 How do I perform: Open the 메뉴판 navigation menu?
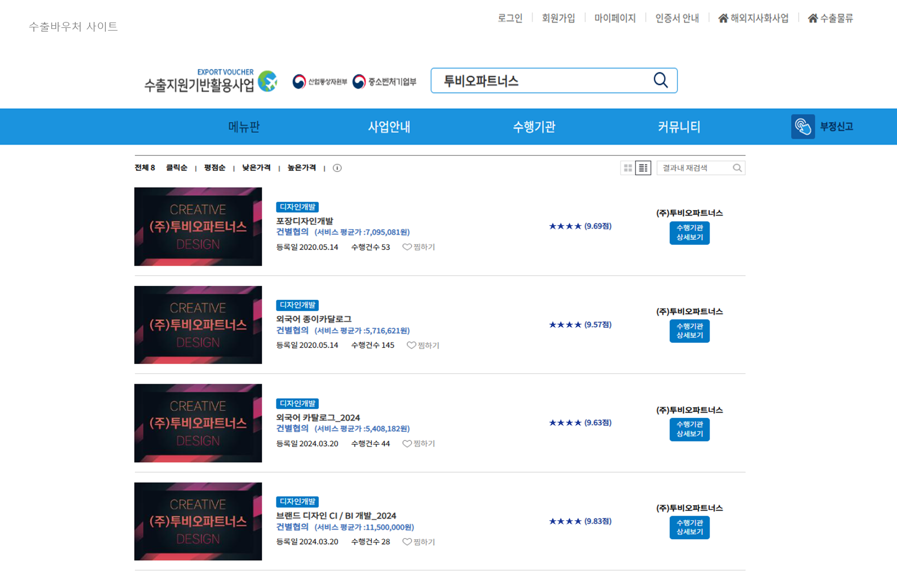244,127
